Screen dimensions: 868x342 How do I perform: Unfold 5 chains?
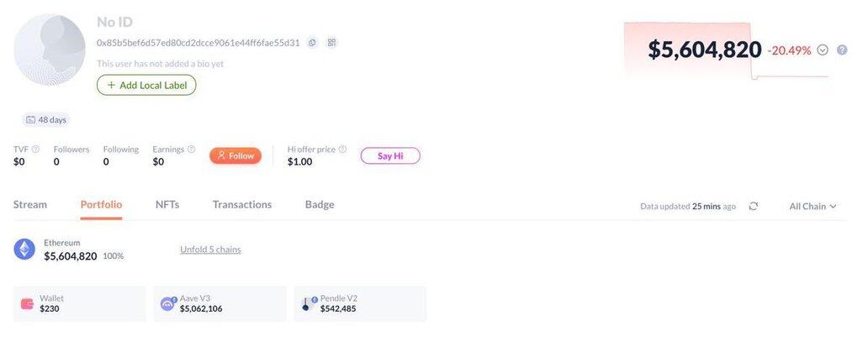click(210, 250)
